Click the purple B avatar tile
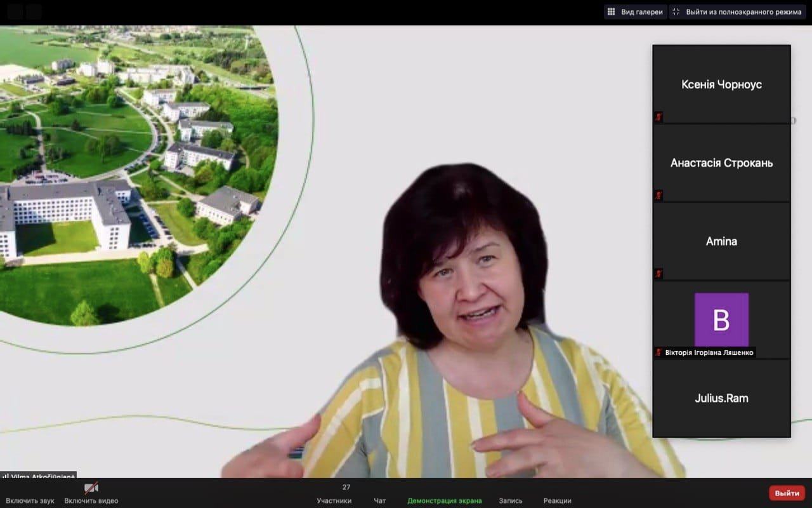 point(721,319)
